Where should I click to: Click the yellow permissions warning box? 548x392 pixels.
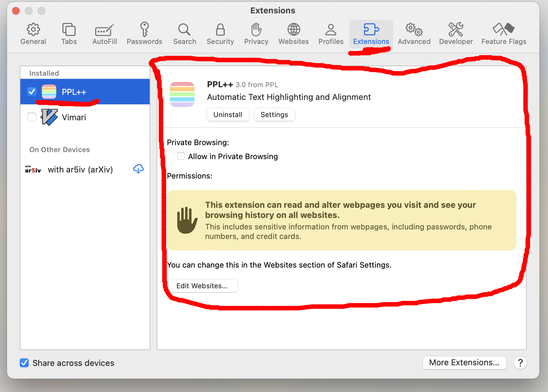pyautogui.click(x=341, y=220)
